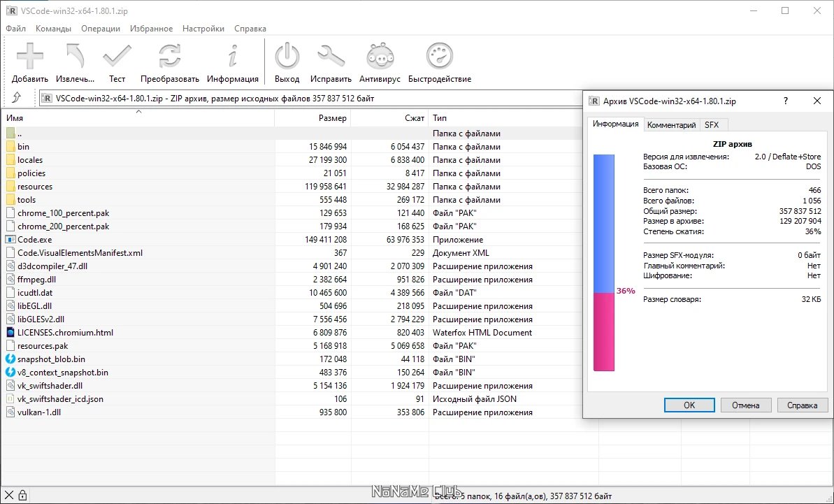The height and width of the screenshot is (504, 834).
Task: Close the archive information dialog
Action: pyautogui.click(x=817, y=101)
